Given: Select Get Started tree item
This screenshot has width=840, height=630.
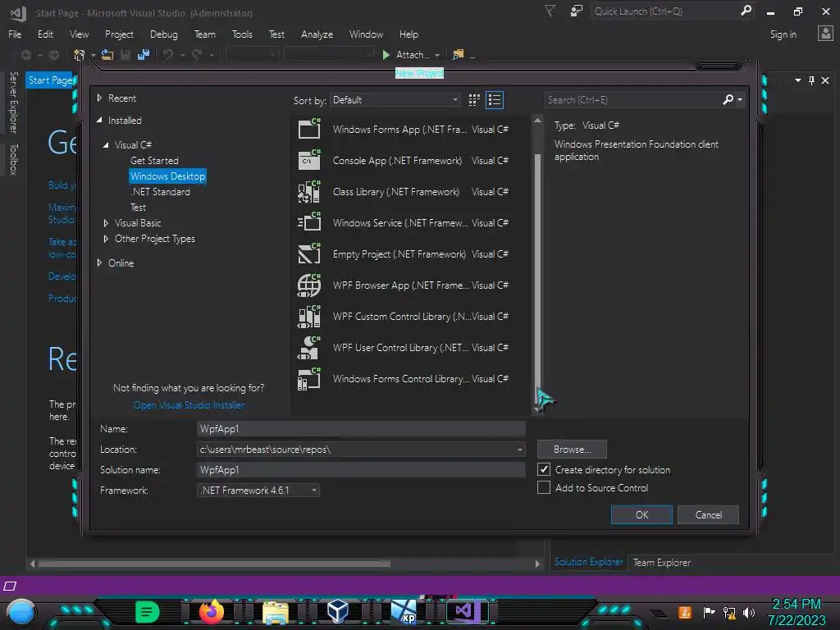Looking at the screenshot, I should 154,161.
